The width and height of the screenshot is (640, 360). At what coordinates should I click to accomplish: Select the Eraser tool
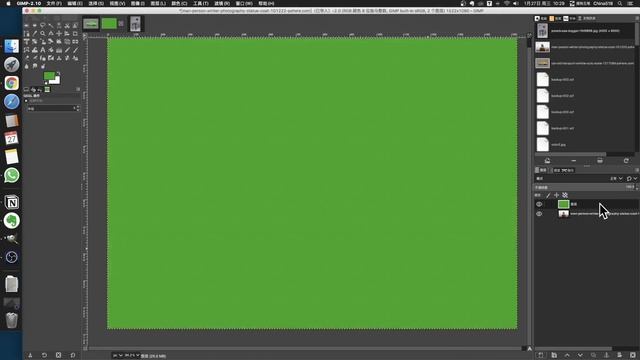tap(26, 58)
